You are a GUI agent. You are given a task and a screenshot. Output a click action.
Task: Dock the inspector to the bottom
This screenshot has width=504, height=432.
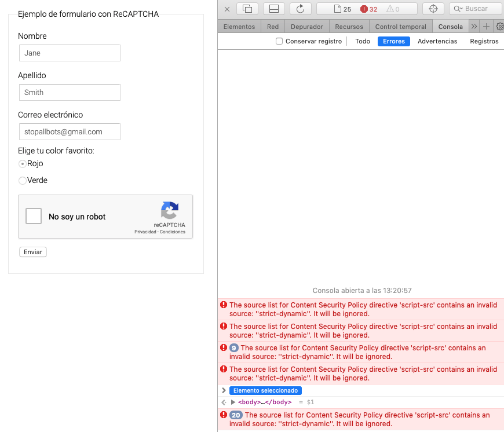click(273, 8)
